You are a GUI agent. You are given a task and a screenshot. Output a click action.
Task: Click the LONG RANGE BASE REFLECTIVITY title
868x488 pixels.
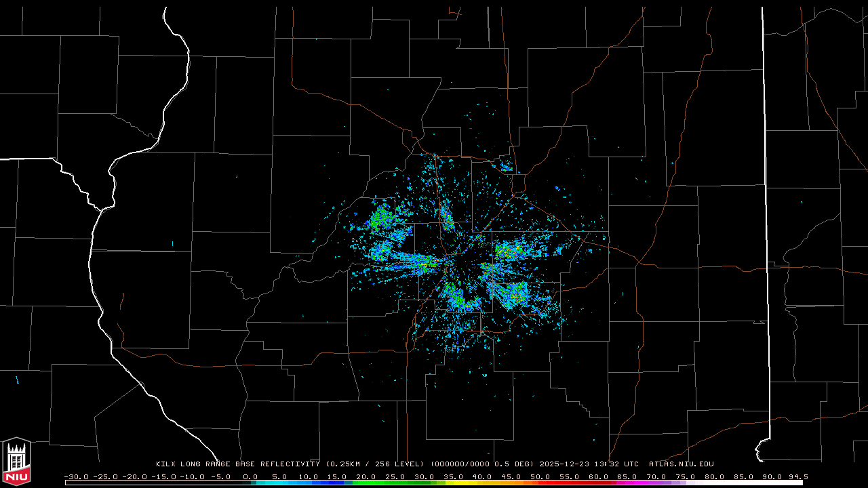pos(250,464)
